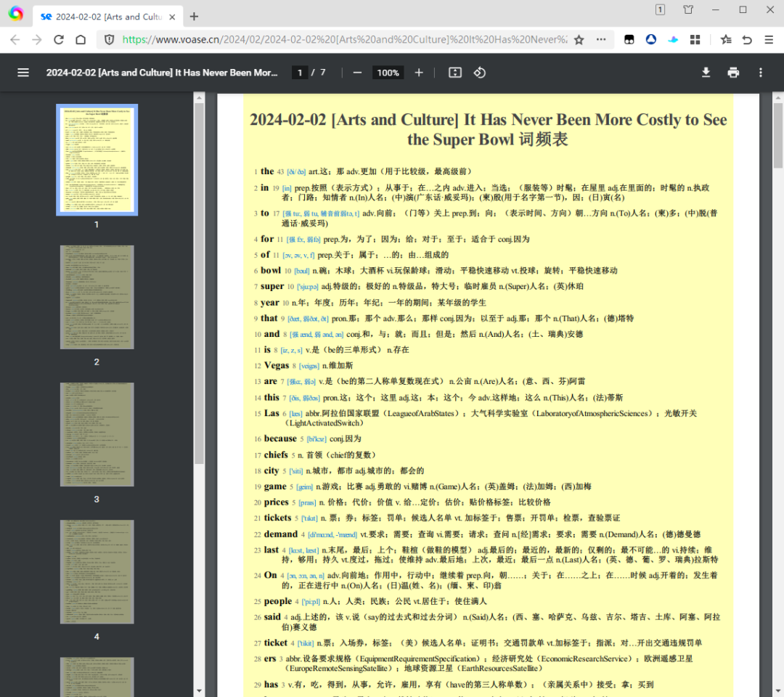Open the black square extension icon
Screen dimensions: 784x697
tap(629, 39)
